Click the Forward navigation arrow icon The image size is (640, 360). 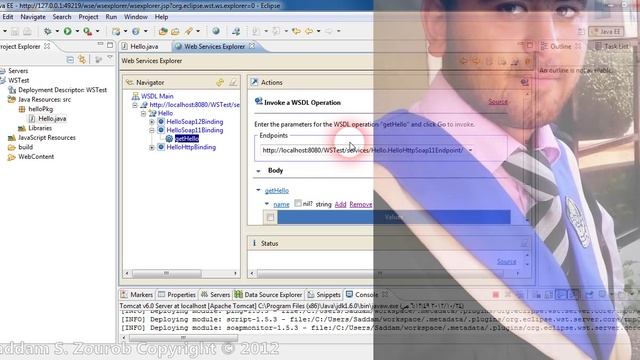329,31
